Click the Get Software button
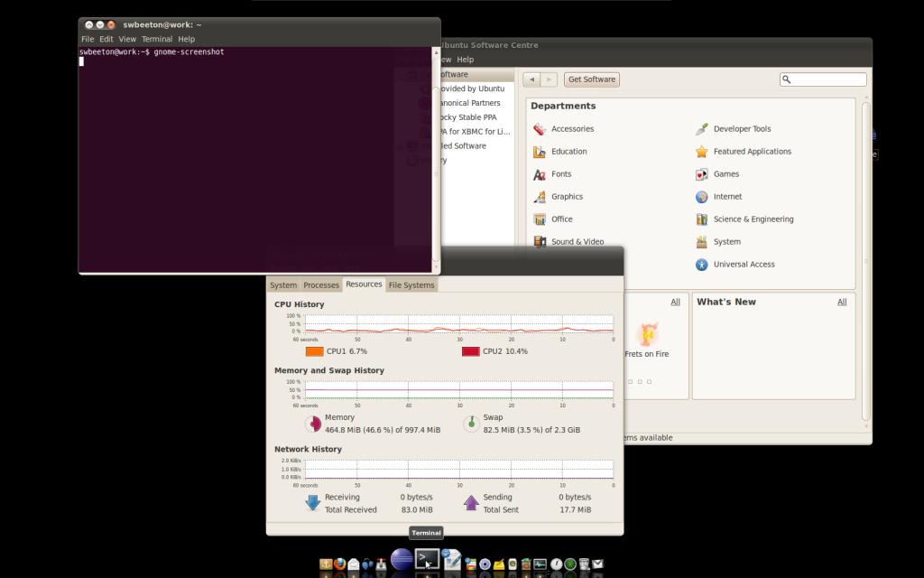924x578 pixels. pyautogui.click(x=592, y=79)
